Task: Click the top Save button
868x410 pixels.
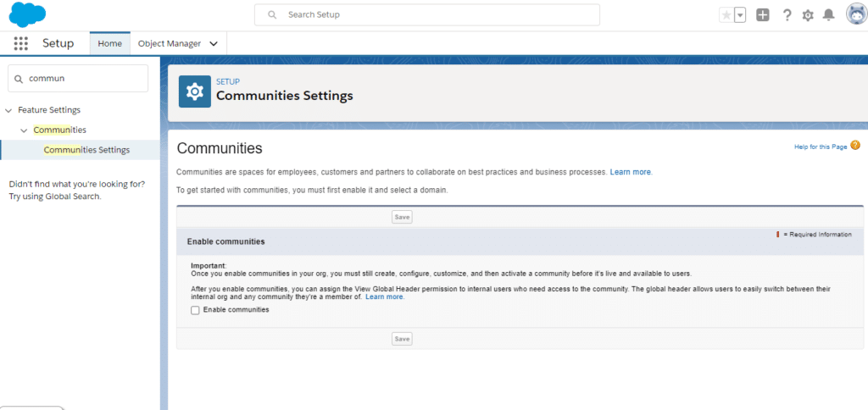Action: pos(402,217)
